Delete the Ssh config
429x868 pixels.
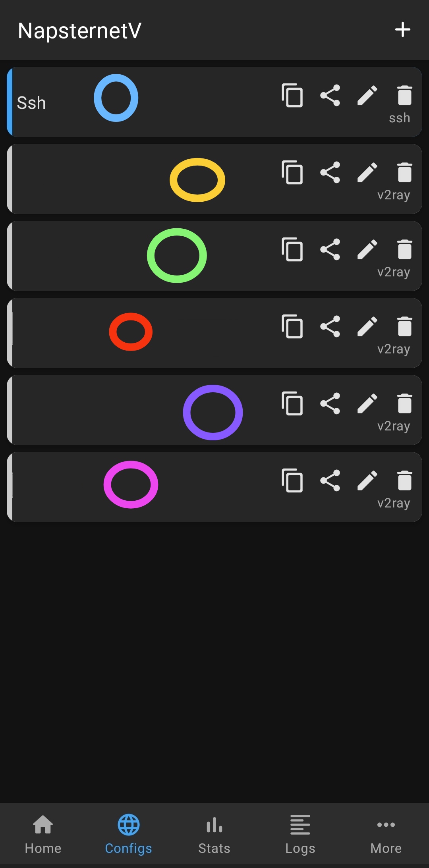tap(404, 95)
